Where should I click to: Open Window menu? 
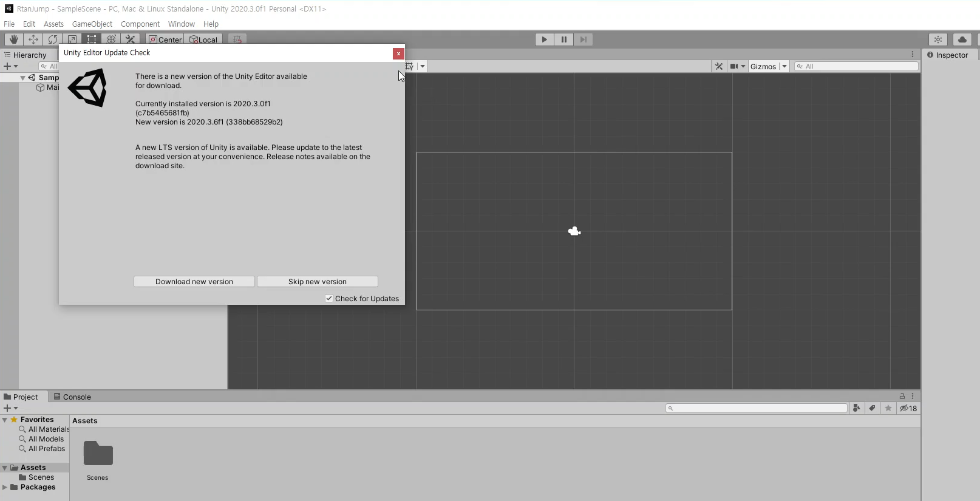182,24
